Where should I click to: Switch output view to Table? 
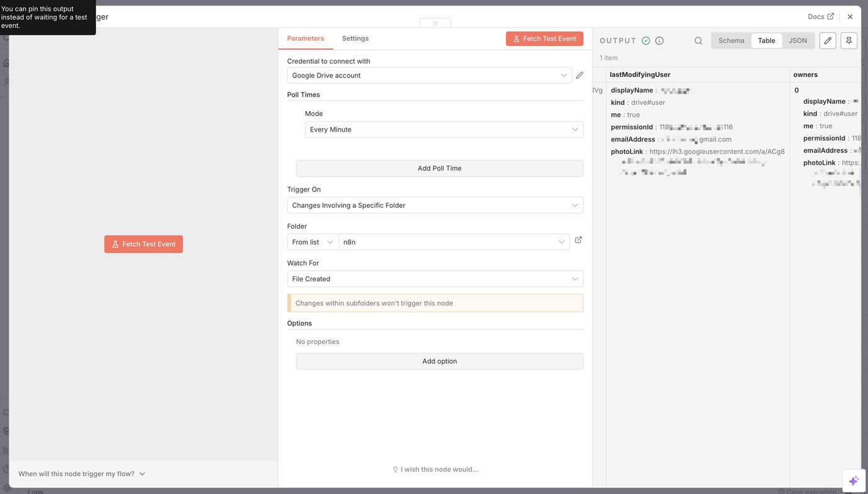[766, 41]
